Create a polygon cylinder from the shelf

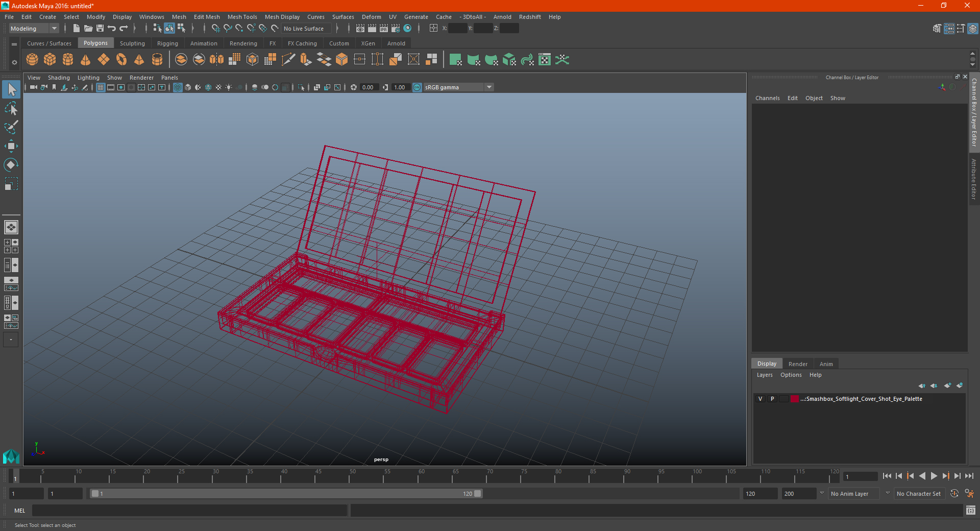[x=68, y=60]
